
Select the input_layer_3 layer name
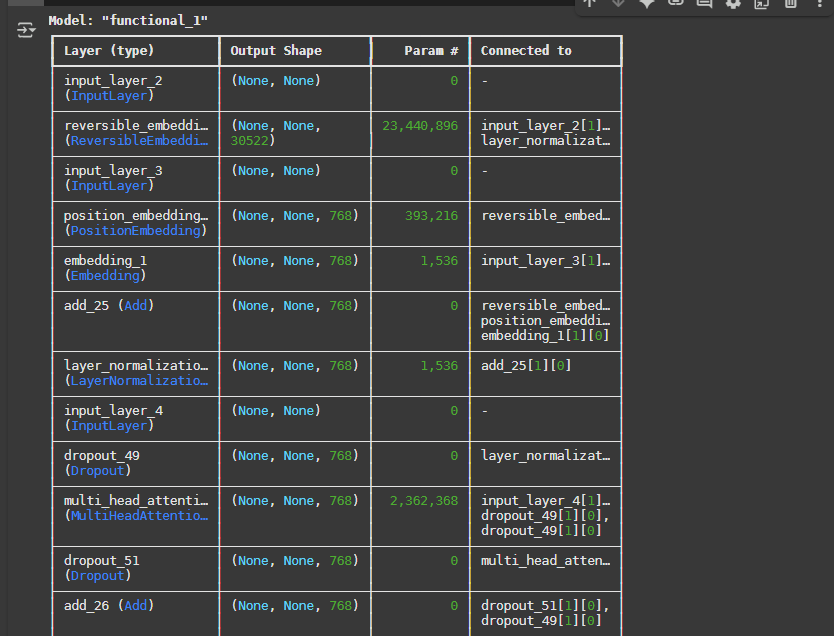click(113, 171)
